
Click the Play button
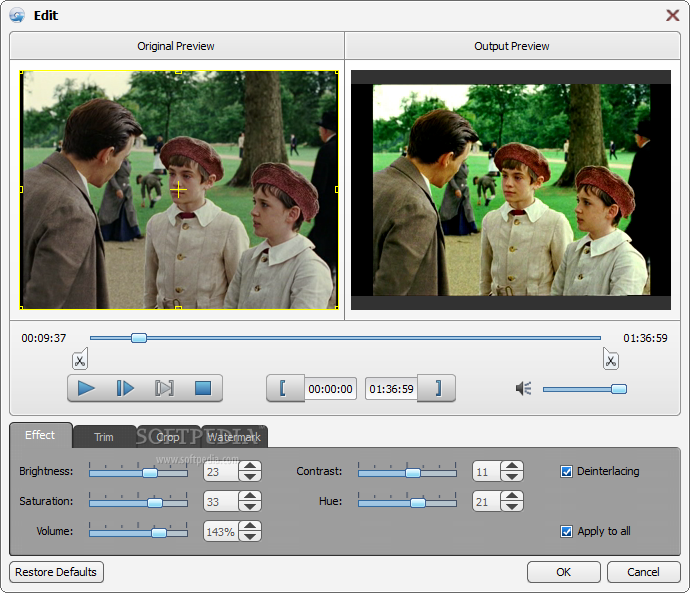pyautogui.click(x=86, y=388)
